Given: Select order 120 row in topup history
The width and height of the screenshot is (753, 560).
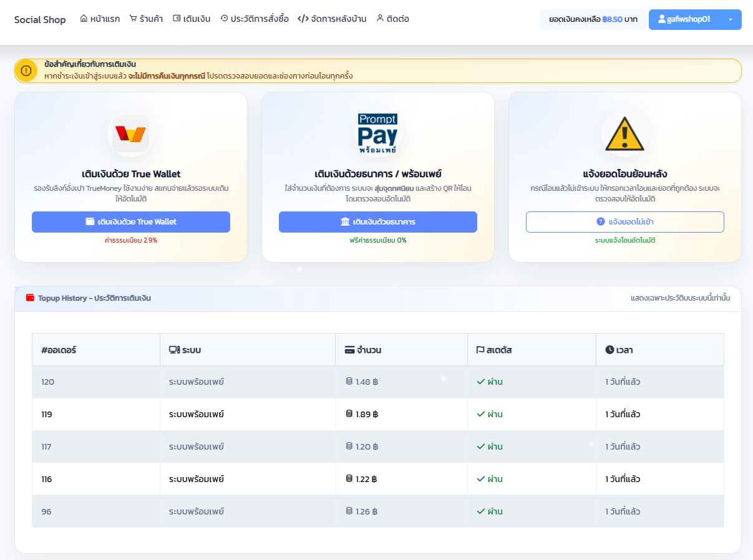Looking at the screenshot, I should click(378, 382).
